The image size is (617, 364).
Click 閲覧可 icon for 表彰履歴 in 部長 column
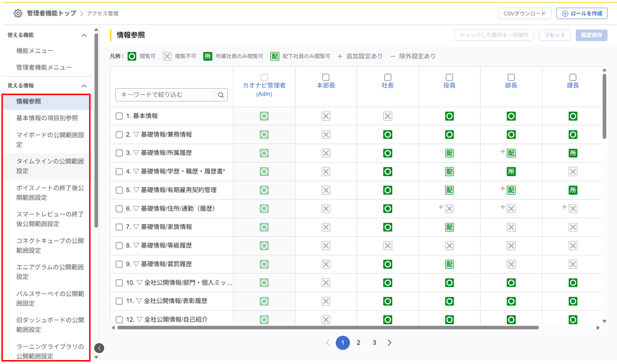[x=511, y=301]
